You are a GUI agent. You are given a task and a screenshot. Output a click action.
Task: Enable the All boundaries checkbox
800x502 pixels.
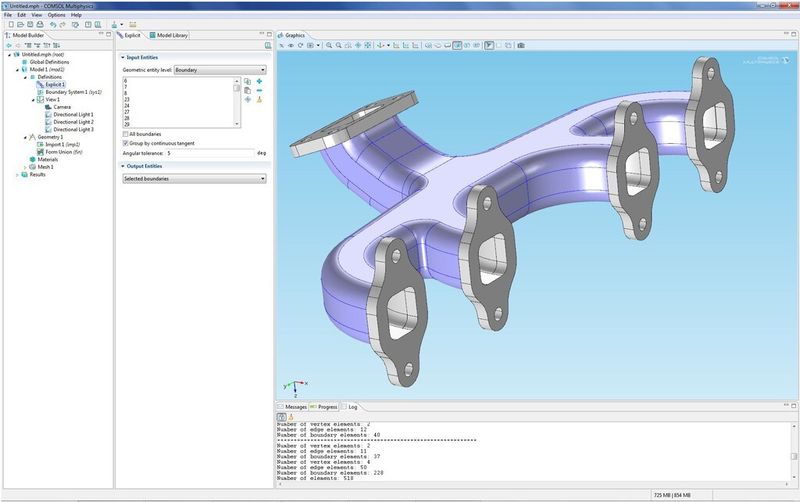coord(126,134)
